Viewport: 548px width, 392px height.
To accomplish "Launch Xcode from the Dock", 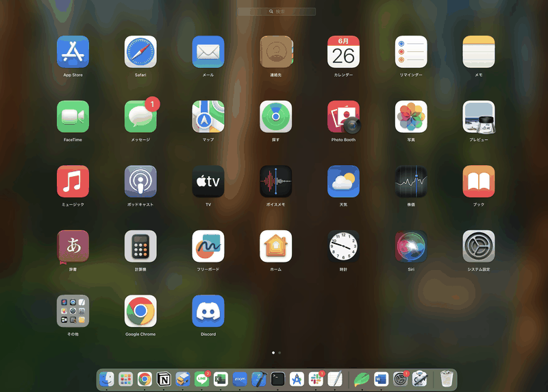I will 259,379.
